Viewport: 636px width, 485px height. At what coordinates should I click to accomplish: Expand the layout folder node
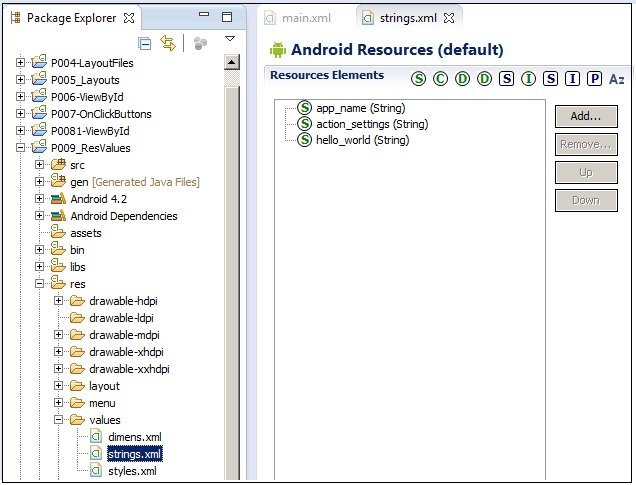[58, 386]
